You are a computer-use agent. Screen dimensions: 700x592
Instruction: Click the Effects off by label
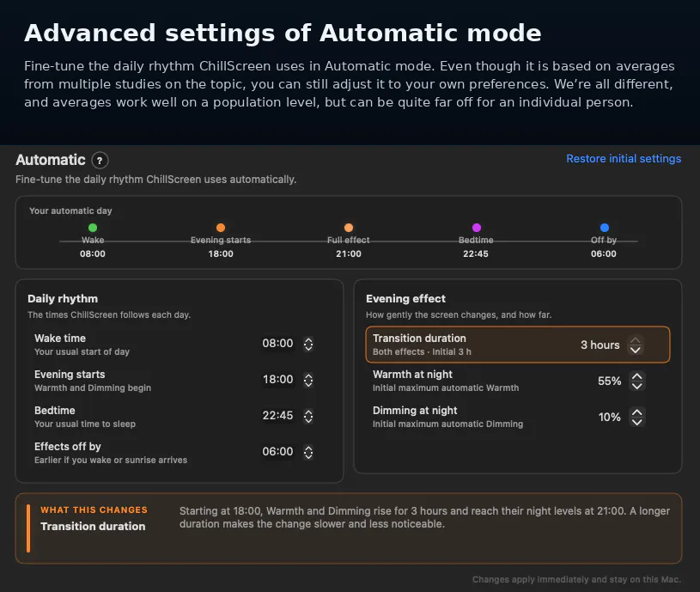[x=67, y=447]
